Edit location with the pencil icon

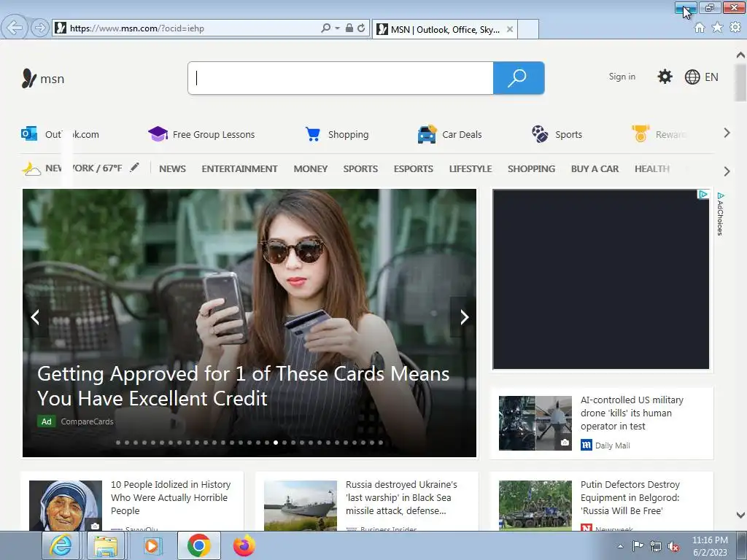pos(135,168)
